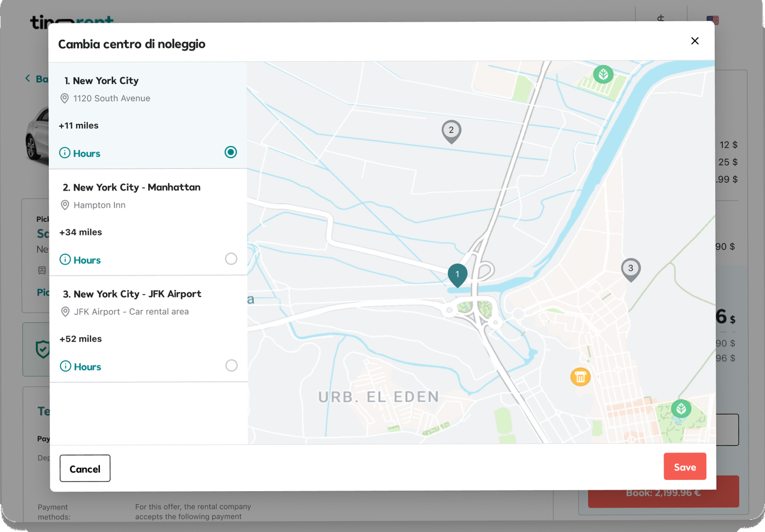This screenshot has height=532, width=765.
Task: Click the location pin icon beside JFK Airport
Action: point(65,312)
